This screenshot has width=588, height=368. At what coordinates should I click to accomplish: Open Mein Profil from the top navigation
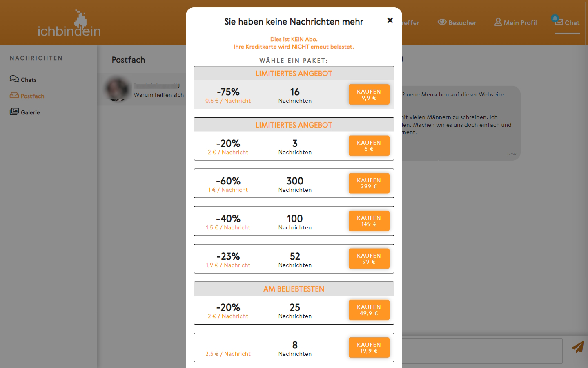click(515, 22)
